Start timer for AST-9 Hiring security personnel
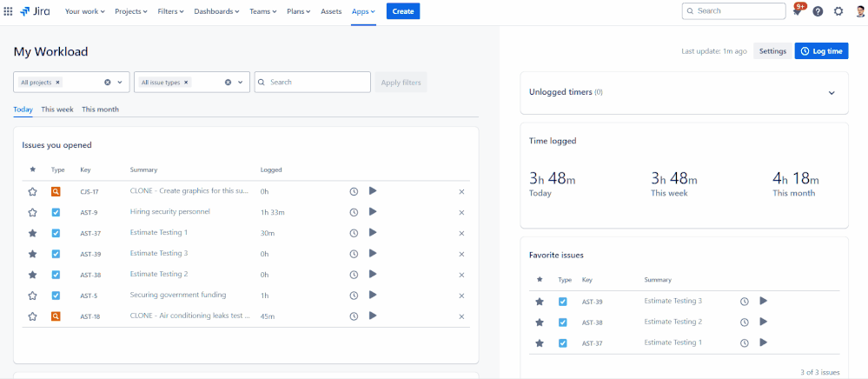 click(x=373, y=211)
